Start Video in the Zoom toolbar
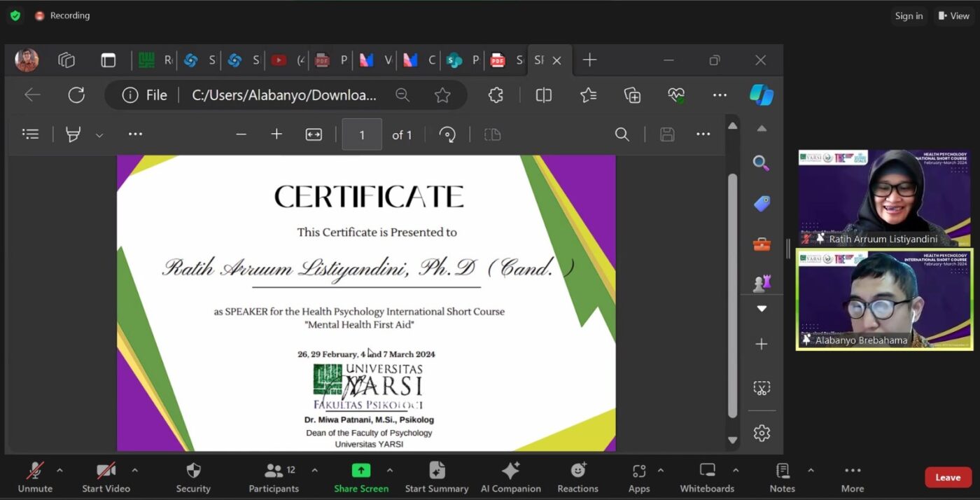Viewport: 980px width, 500px height. click(x=106, y=478)
